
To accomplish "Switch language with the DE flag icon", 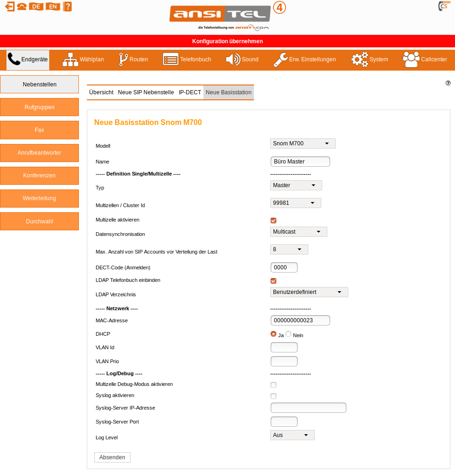I will [x=35, y=7].
